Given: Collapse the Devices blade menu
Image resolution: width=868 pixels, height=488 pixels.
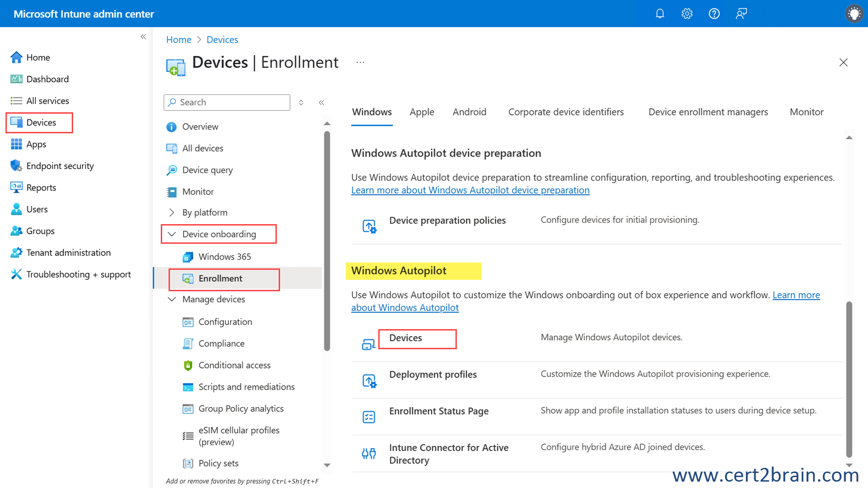Looking at the screenshot, I should coord(321,102).
